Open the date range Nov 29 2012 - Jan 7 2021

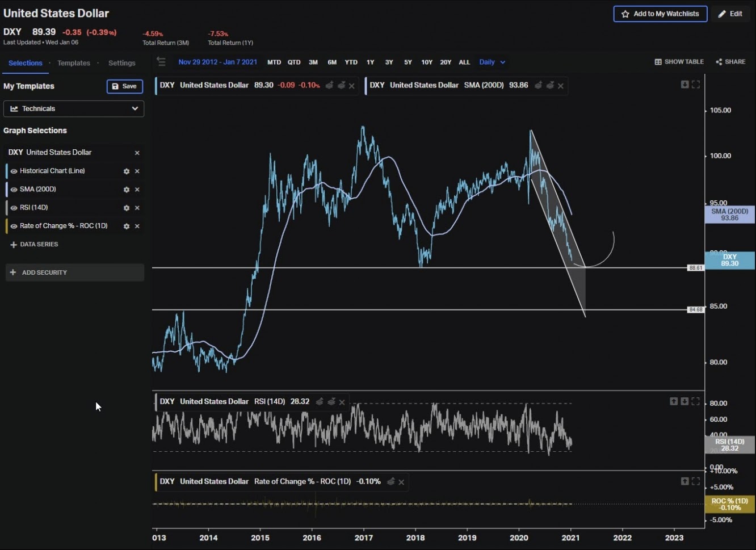point(218,62)
